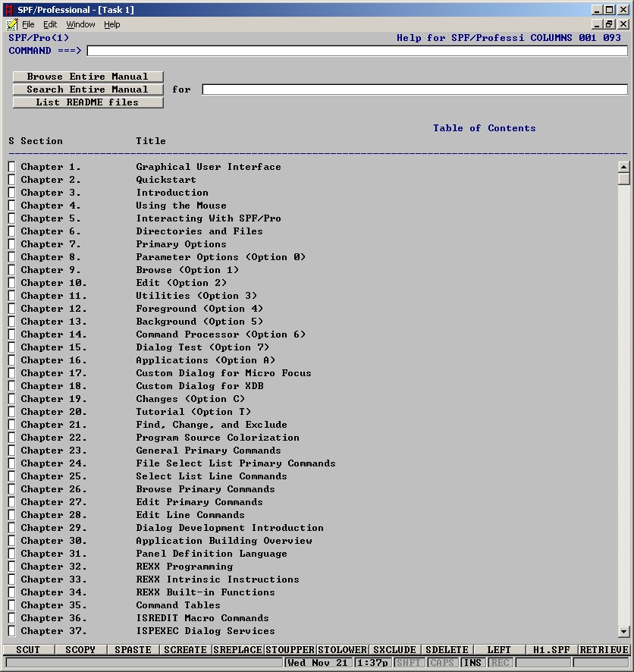634x672 pixels.
Task: Open the Window menu
Action: (x=80, y=24)
